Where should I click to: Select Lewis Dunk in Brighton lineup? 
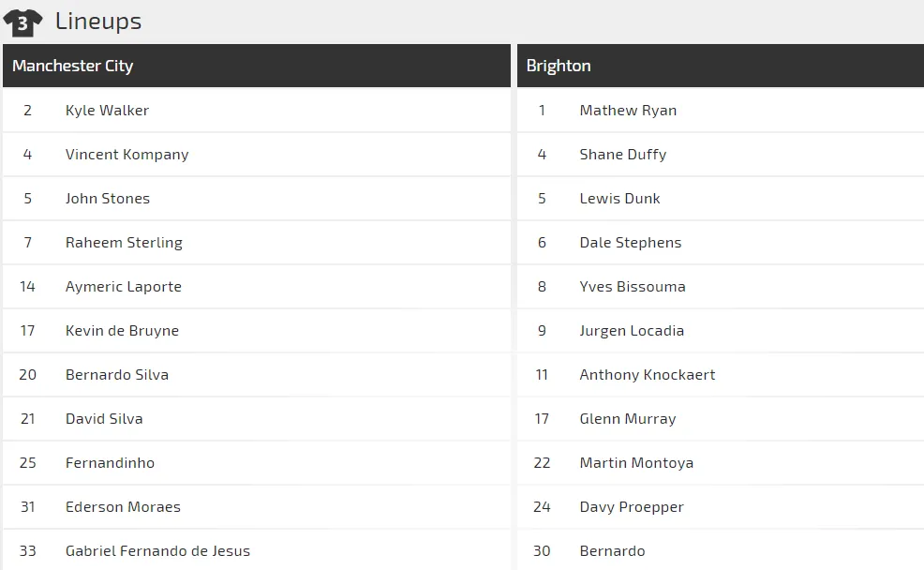coord(619,199)
